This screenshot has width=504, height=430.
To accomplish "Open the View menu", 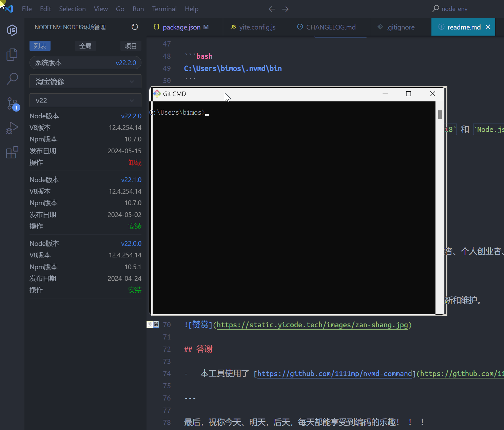I will (x=101, y=9).
